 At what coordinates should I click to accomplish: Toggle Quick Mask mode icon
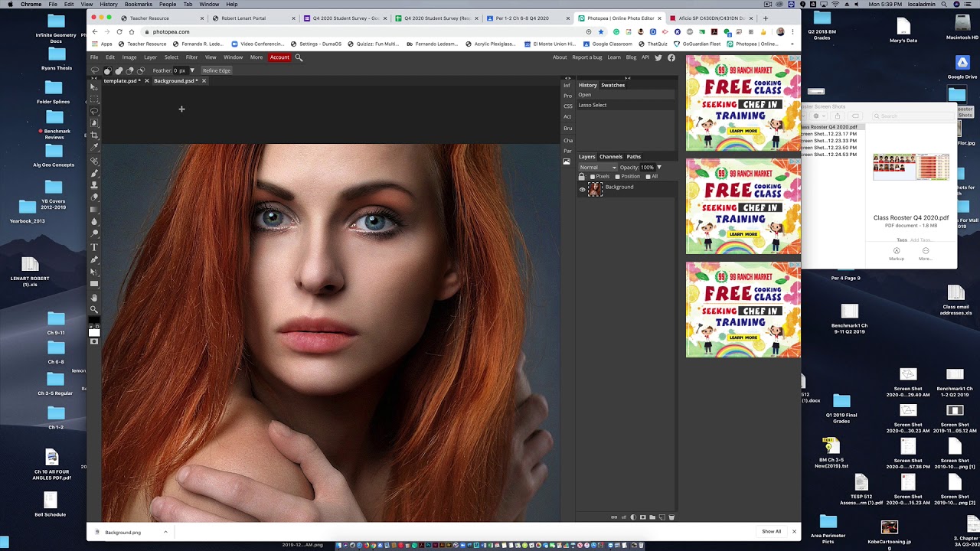click(94, 342)
